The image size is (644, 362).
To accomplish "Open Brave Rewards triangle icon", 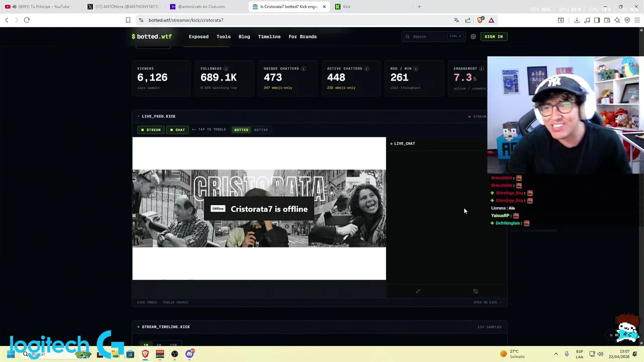I will coord(492,20).
